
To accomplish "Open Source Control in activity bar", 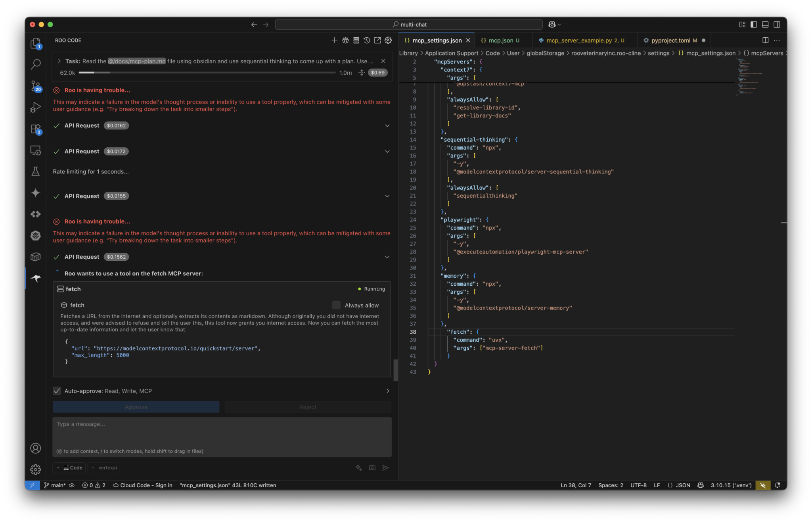I will click(36, 86).
